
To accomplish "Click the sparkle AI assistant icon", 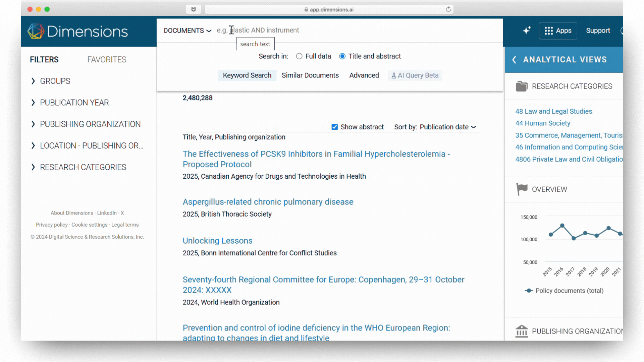I will point(527,31).
